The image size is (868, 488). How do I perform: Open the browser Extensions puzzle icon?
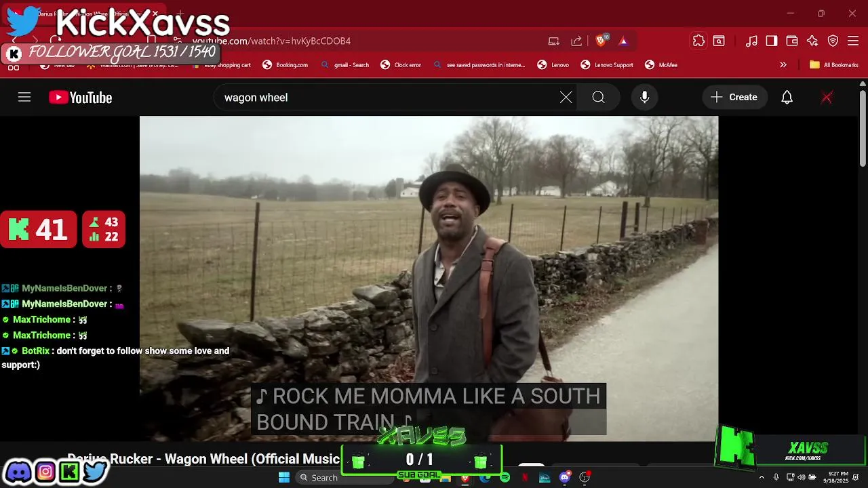tap(698, 41)
